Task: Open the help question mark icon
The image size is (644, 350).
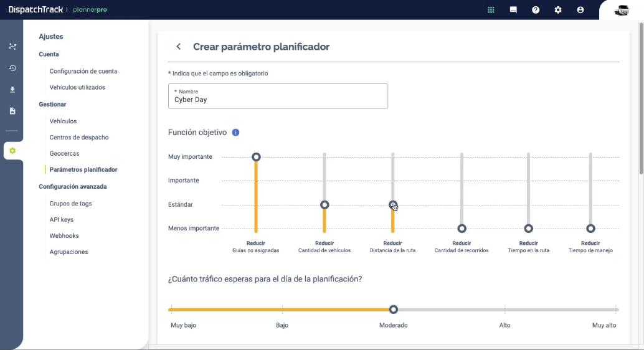Action: pyautogui.click(x=536, y=10)
